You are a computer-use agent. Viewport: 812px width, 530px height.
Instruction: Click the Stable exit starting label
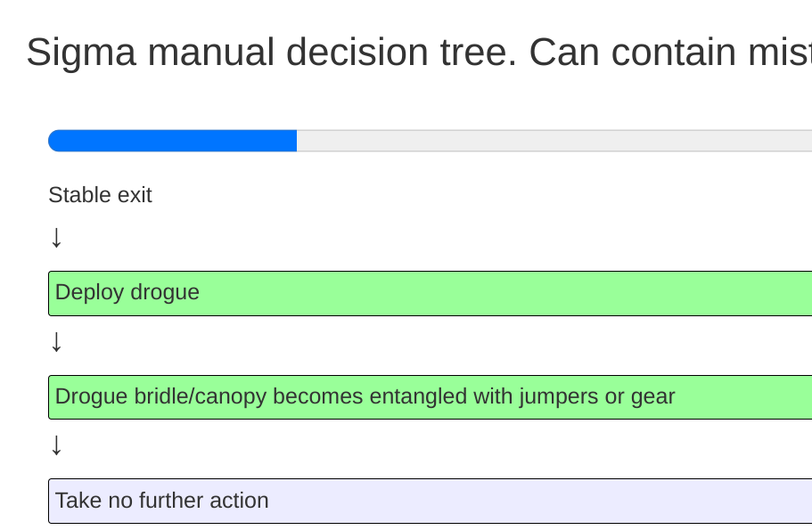click(100, 195)
